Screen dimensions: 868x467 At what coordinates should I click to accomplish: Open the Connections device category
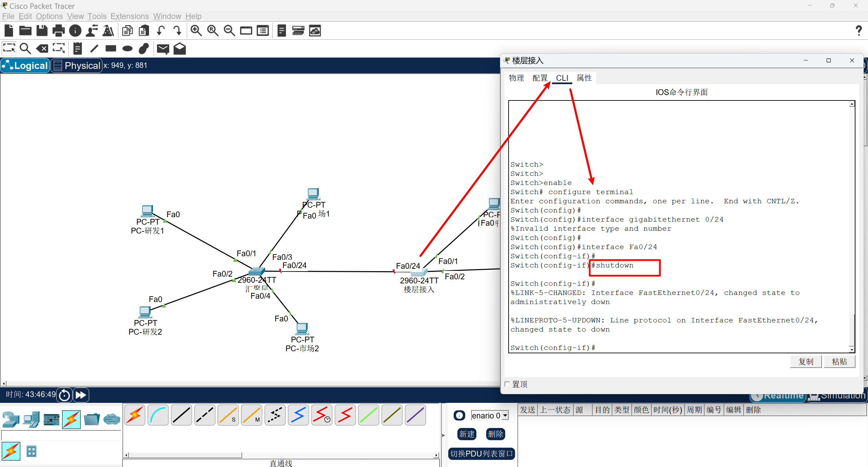[71, 419]
